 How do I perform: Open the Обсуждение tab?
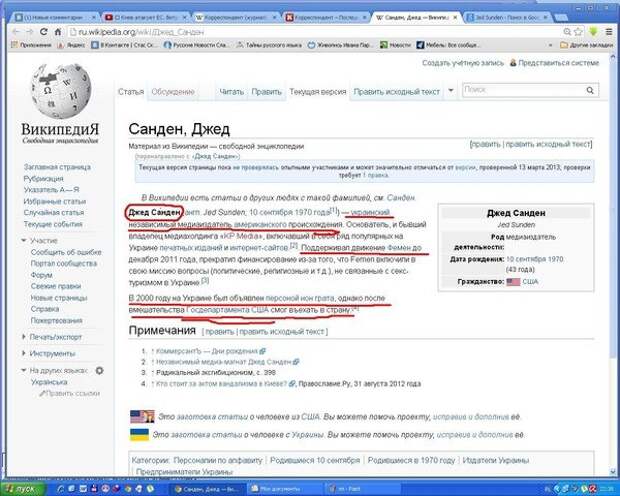(x=173, y=92)
